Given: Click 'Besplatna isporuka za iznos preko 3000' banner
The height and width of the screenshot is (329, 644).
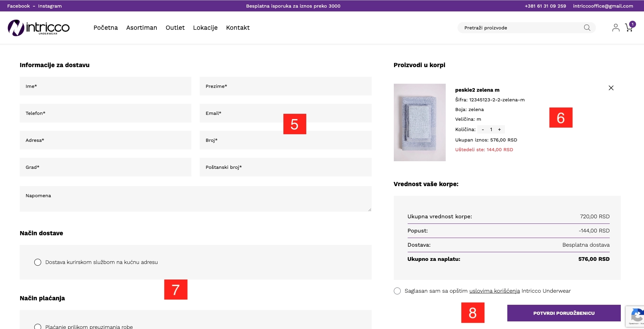Looking at the screenshot, I should [293, 6].
